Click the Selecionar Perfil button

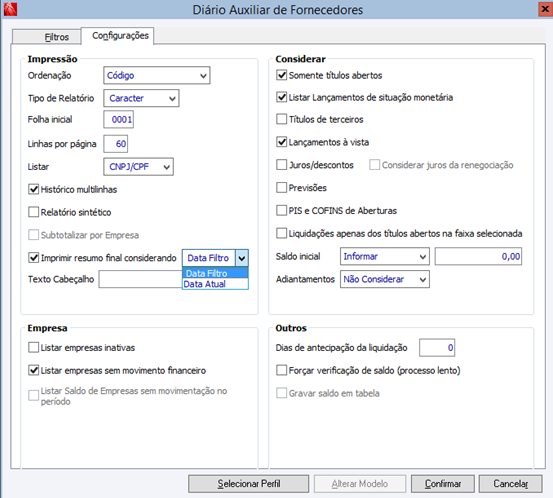[248, 483]
